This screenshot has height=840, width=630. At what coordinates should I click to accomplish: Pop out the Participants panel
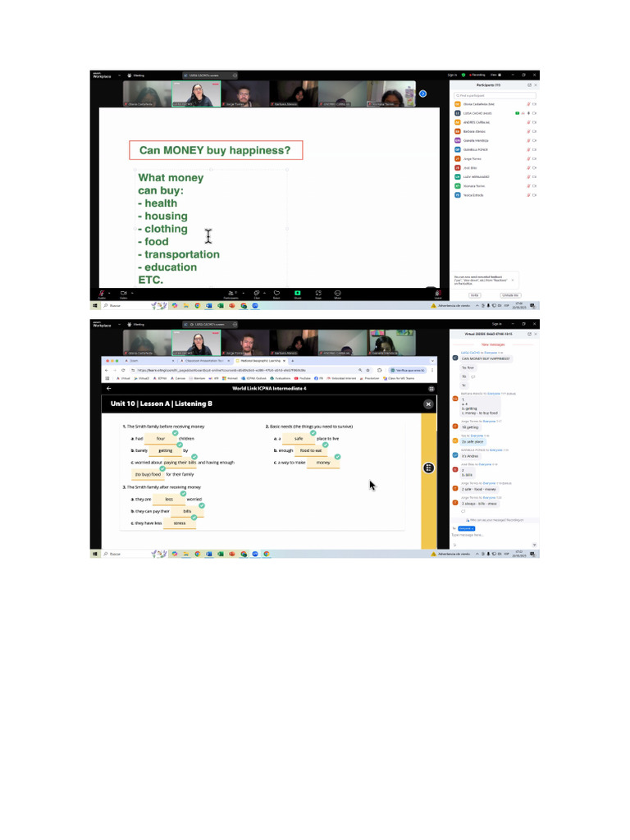pos(529,85)
